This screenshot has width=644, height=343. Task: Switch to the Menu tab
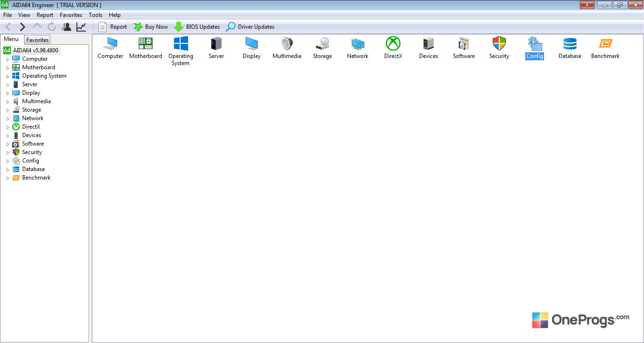point(11,40)
